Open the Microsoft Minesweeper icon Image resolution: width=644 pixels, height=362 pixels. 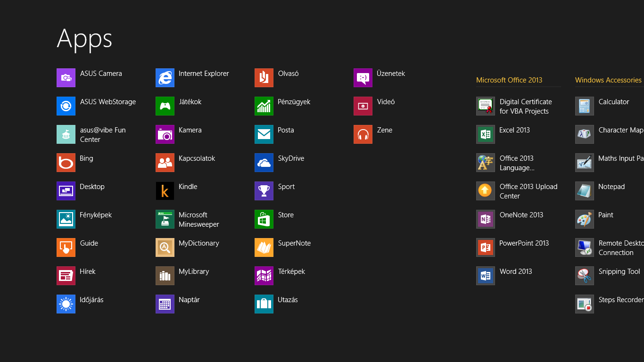(165, 219)
